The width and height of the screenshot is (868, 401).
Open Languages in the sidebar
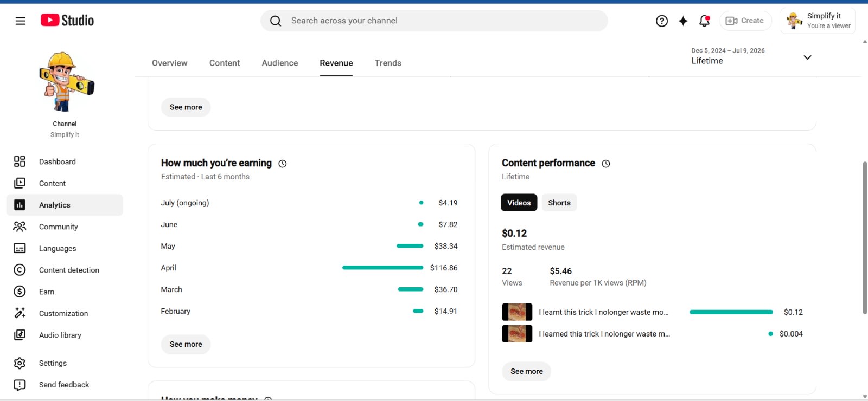tap(65, 248)
